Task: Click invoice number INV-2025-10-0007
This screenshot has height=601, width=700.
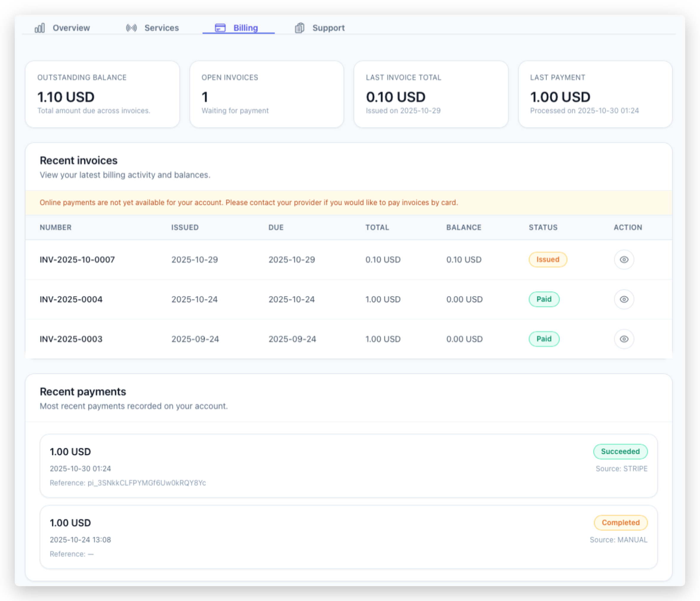Action: [x=77, y=260]
